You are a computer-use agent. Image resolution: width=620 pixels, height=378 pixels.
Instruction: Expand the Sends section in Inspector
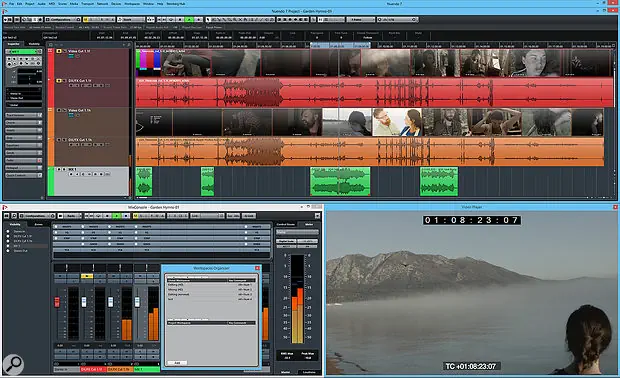23,153
